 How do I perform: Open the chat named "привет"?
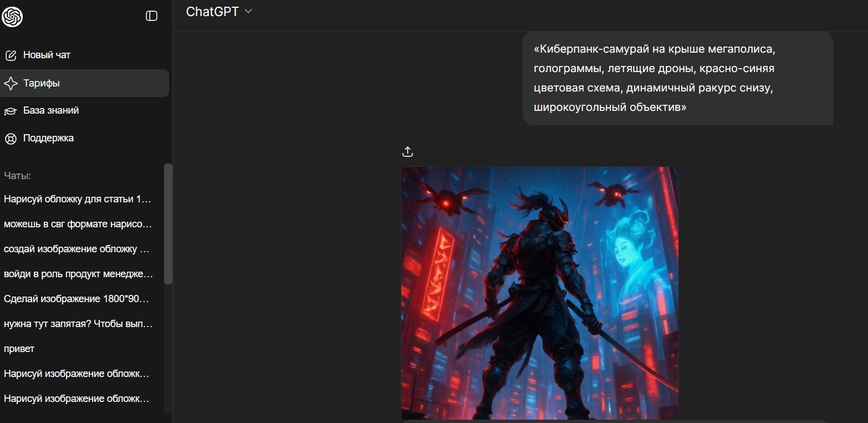coord(19,349)
